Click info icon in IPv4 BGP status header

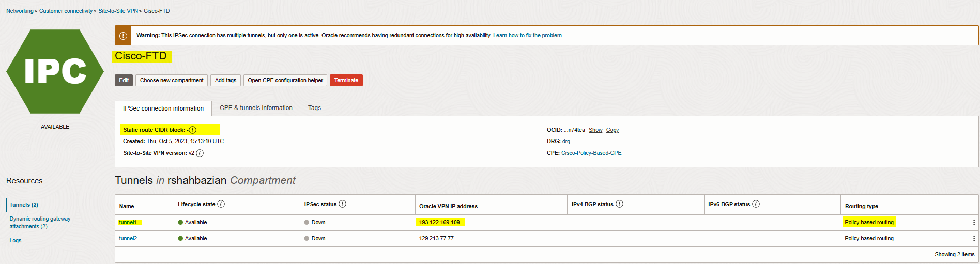coord(619,204)
